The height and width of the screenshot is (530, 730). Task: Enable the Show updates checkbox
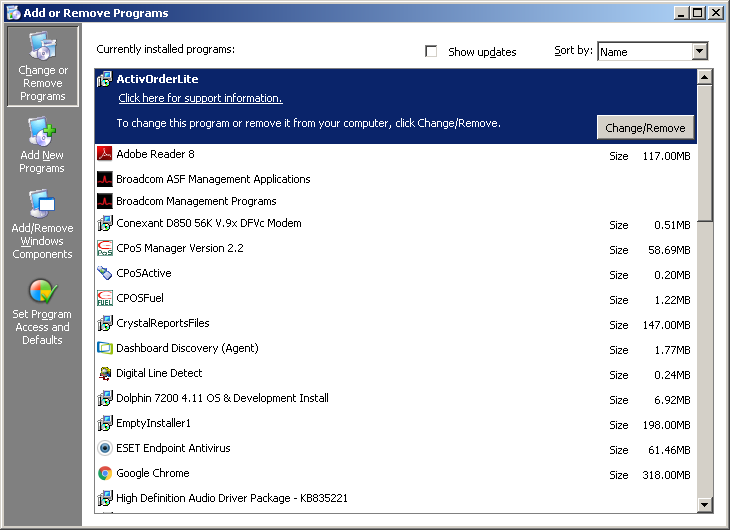coord(431,51)
